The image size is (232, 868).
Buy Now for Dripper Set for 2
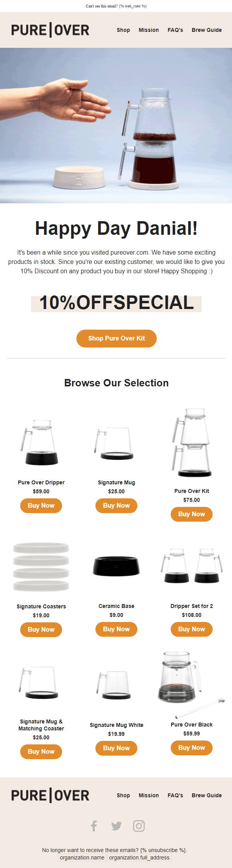[192, 629]
